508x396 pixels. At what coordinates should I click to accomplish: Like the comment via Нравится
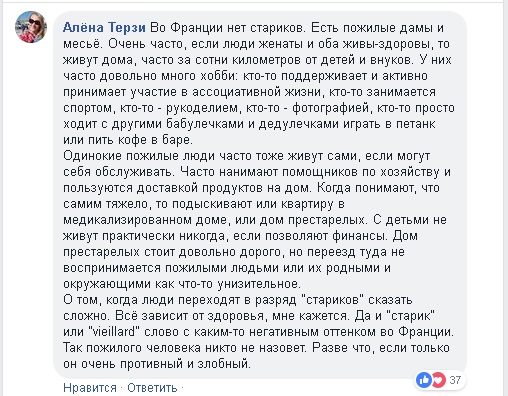[x=90, y=388]
